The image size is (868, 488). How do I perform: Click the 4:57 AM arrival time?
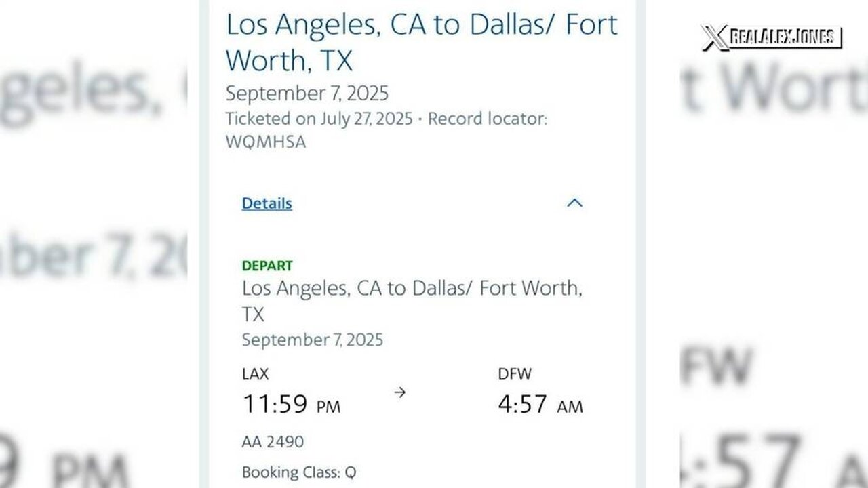pyautogui.click(x=540, y=405)
